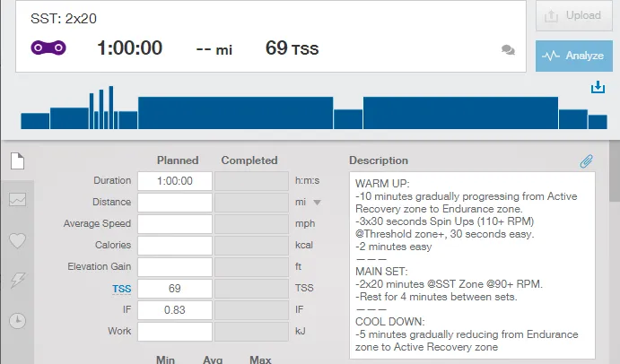Click the completed Duration field
The width and height of the screenshot is (620, 364).
pyautogui.click(x=251, y=181)
